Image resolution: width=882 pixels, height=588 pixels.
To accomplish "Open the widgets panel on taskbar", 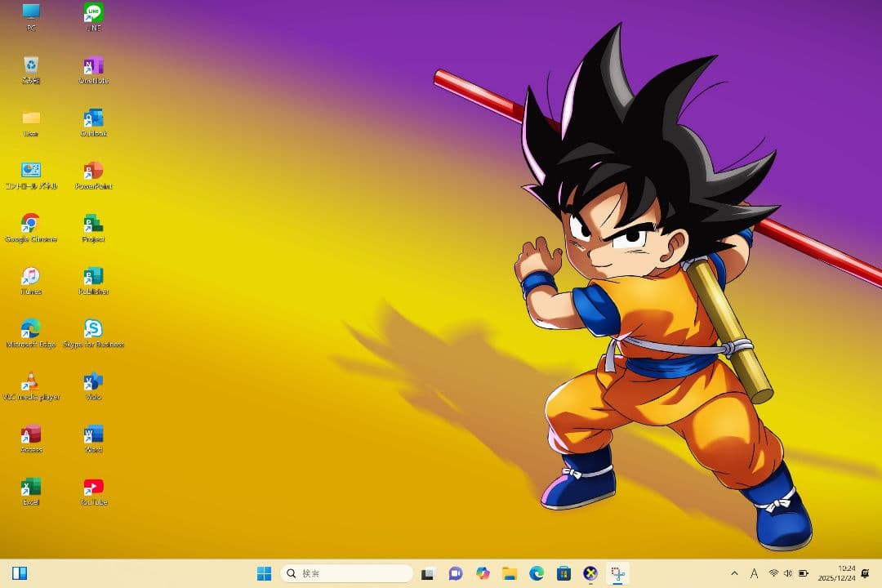I will tap(20, 573).
